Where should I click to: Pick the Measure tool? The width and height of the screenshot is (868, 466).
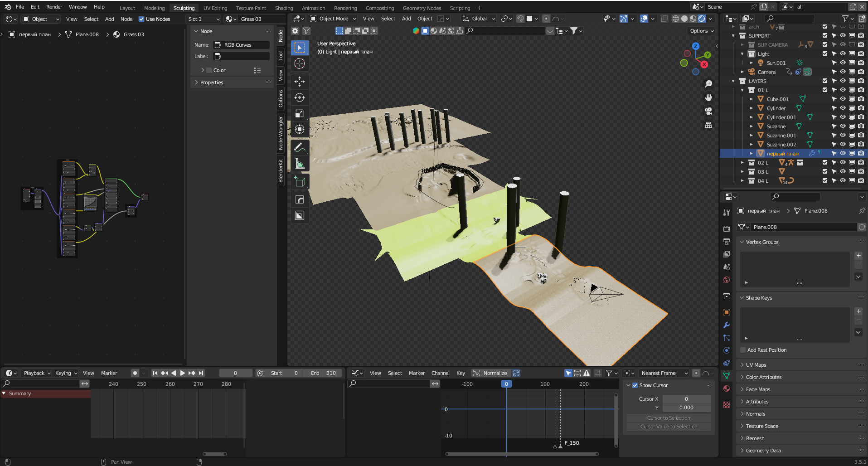click(x=300, y=164)
